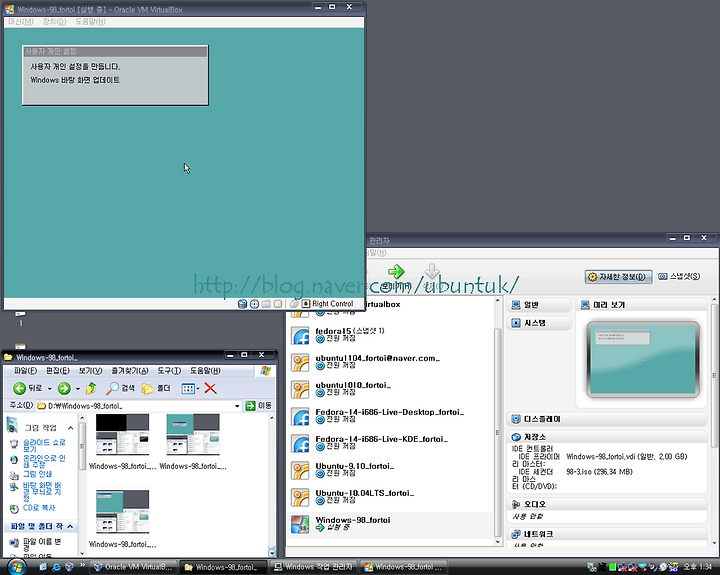The image size is (720, 575).
Task: Select the Windows-98_fortoi VM icon
Action: [x=300, y=524]
